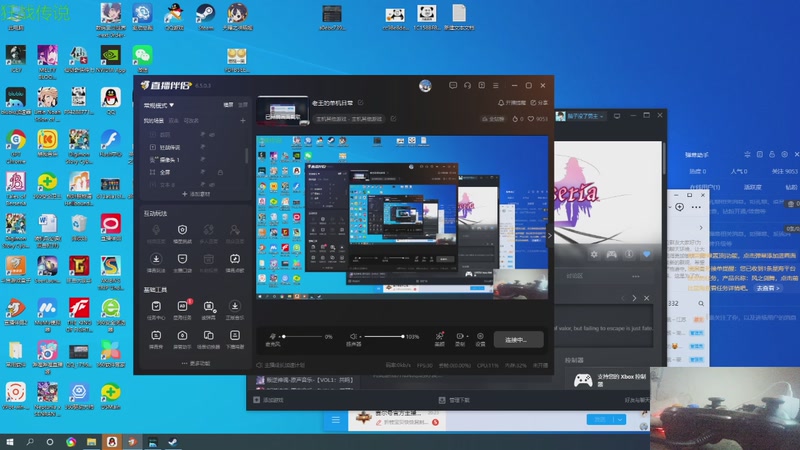Image resolution: width=800 pixels, height=450 pixels.
Task: Open the three-dot menu in QQ window
Action: (696, 207)
